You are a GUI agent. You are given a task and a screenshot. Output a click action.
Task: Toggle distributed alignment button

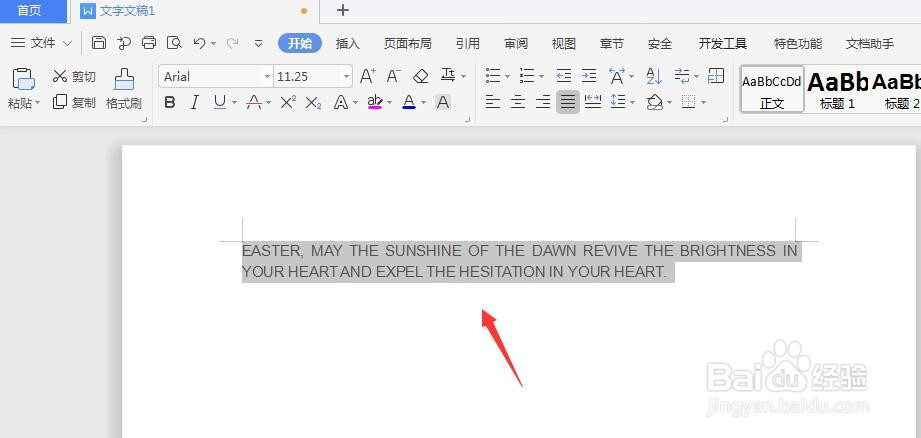click(593, 102)
